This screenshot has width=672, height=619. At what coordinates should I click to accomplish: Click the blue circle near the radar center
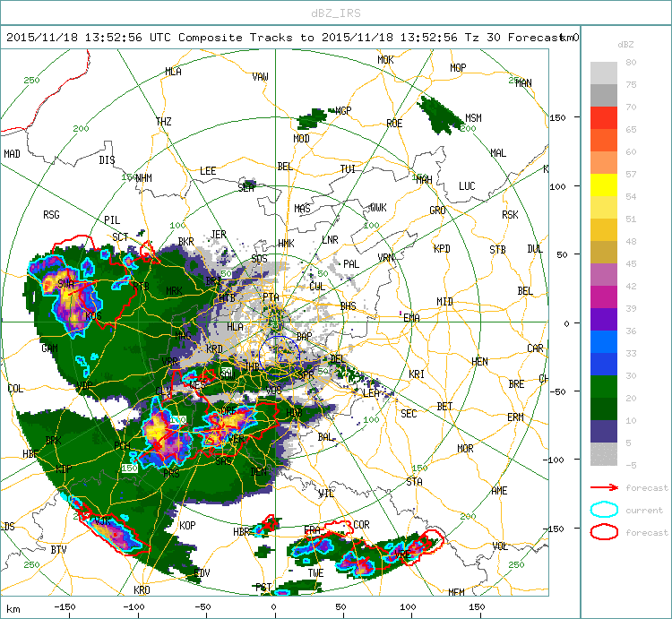click(x=279, y=355)
